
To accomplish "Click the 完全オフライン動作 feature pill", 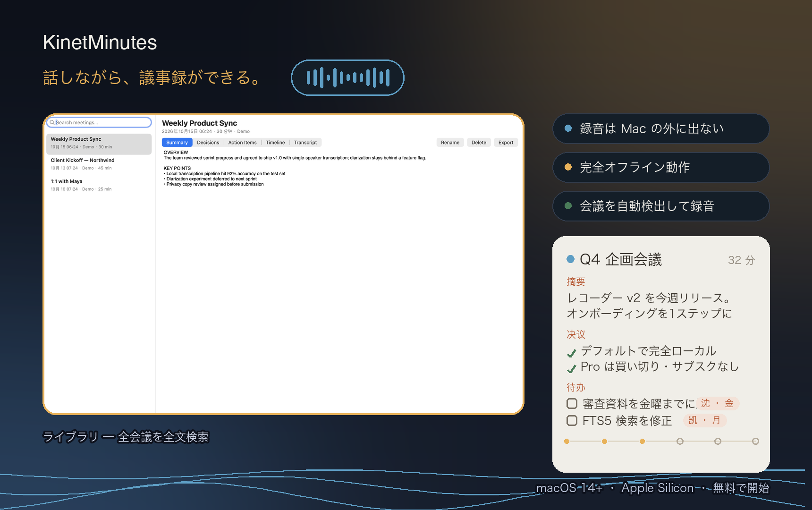I will (661, 167).
